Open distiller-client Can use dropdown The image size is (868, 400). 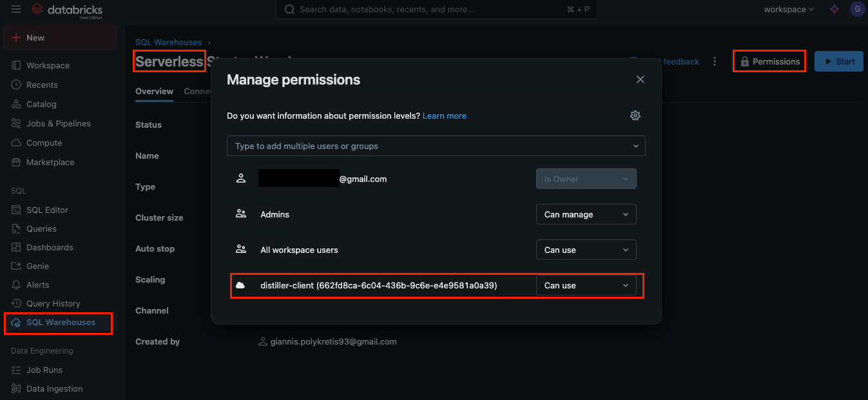click(x=586, y=285)
